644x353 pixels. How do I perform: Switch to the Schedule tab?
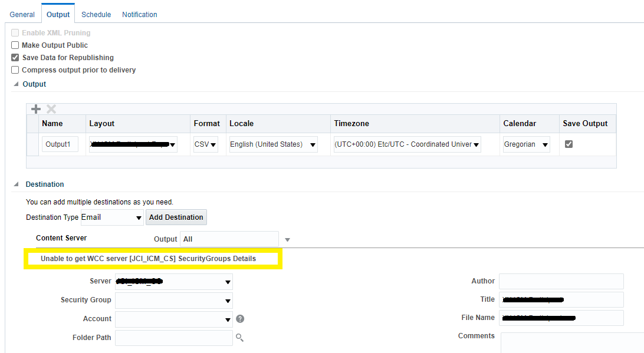[x=96, y=14]
